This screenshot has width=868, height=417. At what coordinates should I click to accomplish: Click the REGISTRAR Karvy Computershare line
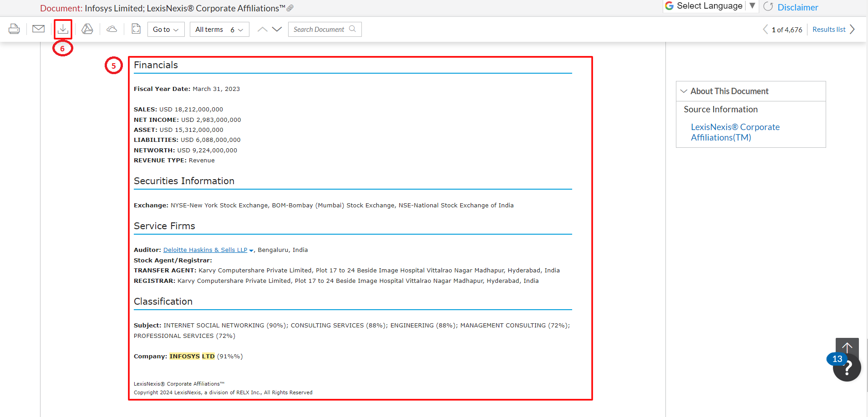tap(336, 281)
